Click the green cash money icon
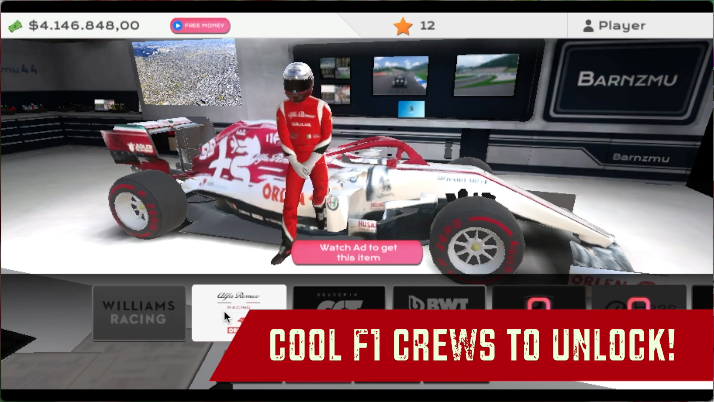 pos(15,26)
